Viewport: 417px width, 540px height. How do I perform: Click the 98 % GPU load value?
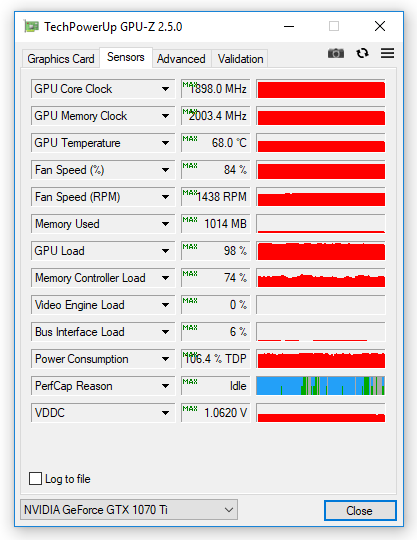point(216,251)
